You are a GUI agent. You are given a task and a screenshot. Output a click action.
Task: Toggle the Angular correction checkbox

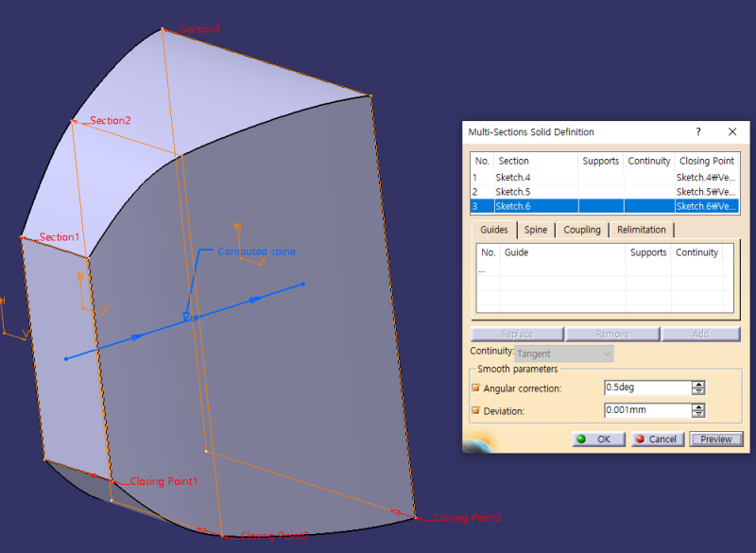pos(476,388)
